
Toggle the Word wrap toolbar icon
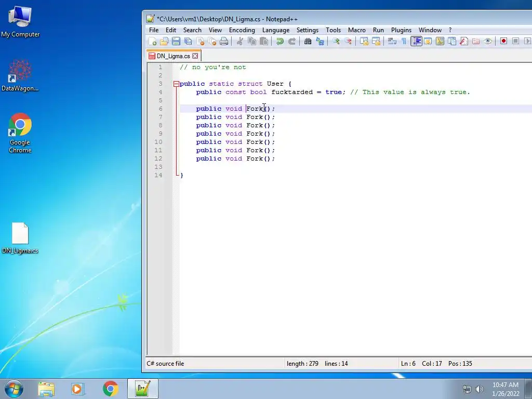coord(392,42)
